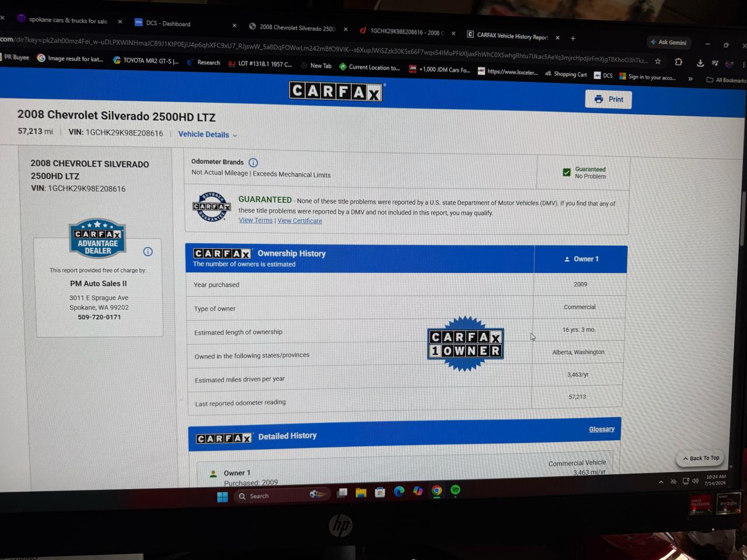
Task: Open the Glossary link
Action: (601, 429)
